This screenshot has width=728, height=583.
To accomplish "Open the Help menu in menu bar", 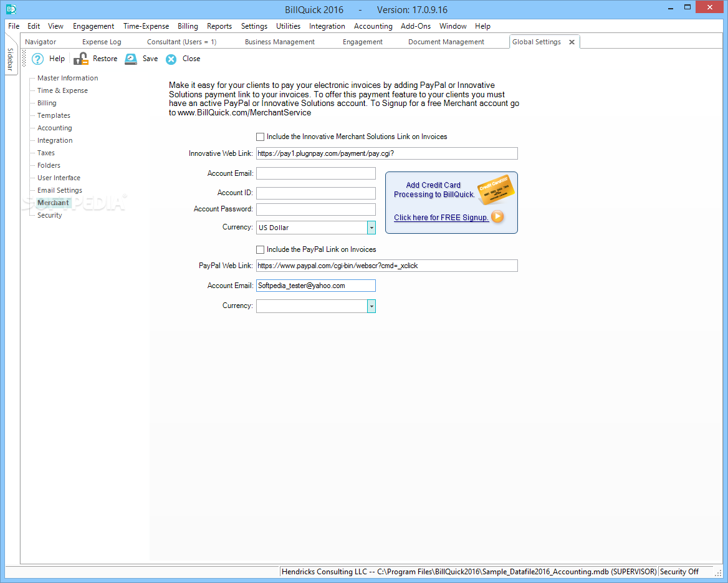I will (x=482, y=26).
